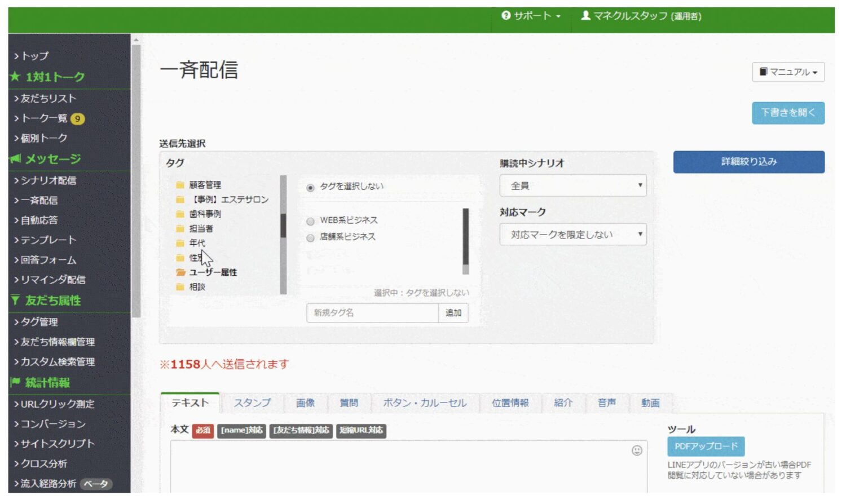Viewport: 846px width, 504px height.
Task: Click the 【事例】エステサロン folder icon
Action: tap(180, 200)
